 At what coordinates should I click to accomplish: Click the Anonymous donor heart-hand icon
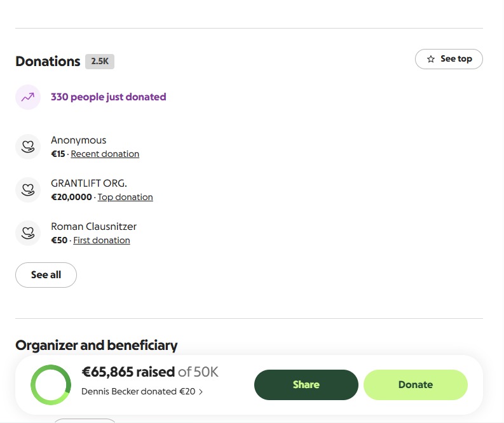28,147
